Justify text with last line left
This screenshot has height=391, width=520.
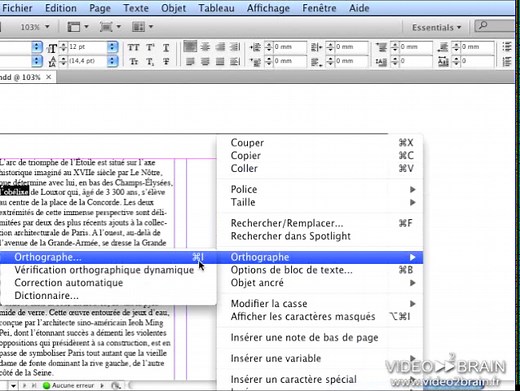pos(190,62)
